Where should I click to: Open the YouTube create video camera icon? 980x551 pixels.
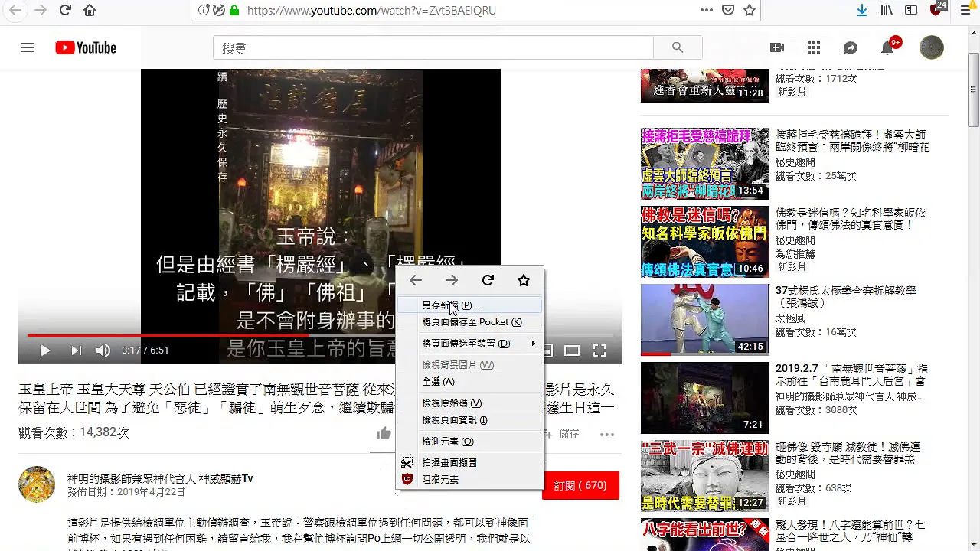777,47
